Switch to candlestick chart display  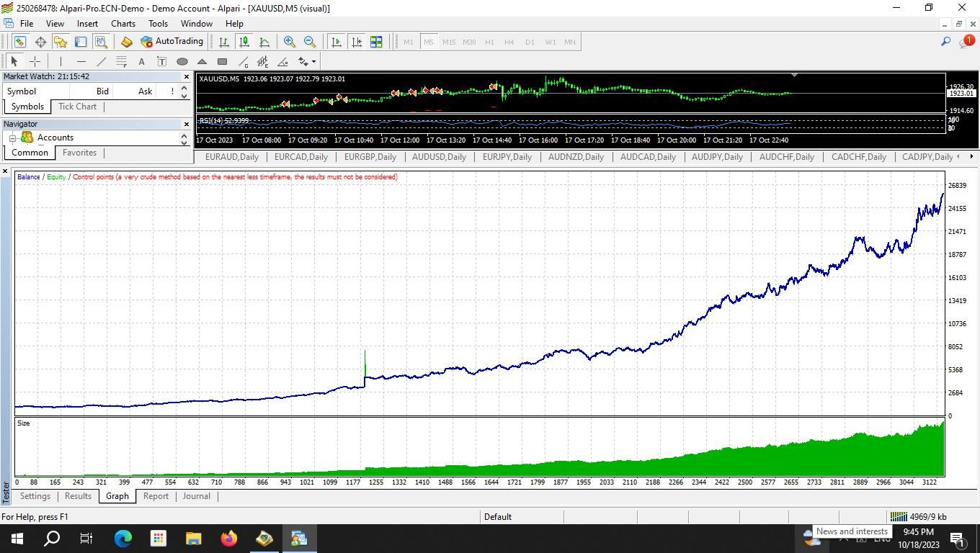[x=244, y=42]
